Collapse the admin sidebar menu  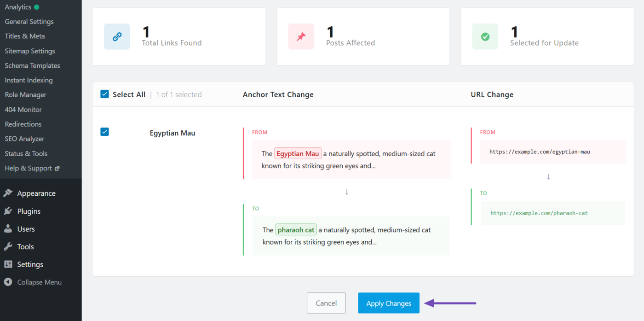tap(39, 282)
